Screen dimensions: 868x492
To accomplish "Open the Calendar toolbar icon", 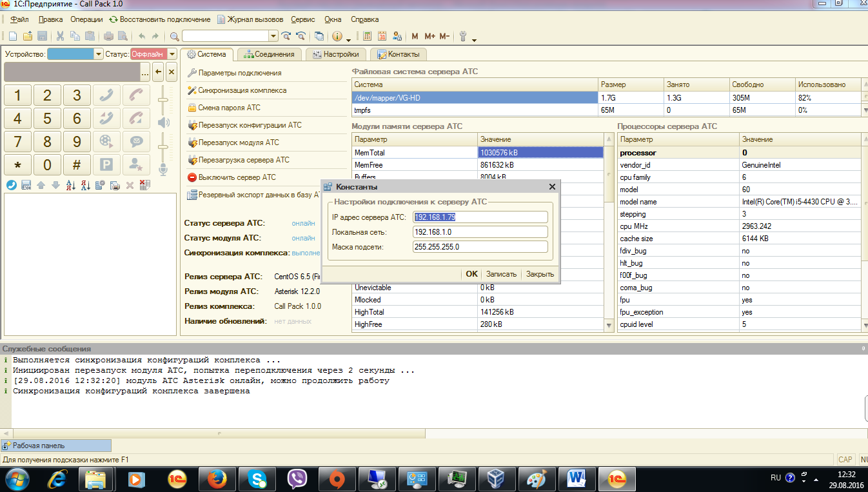I will [x=382, y=36].
